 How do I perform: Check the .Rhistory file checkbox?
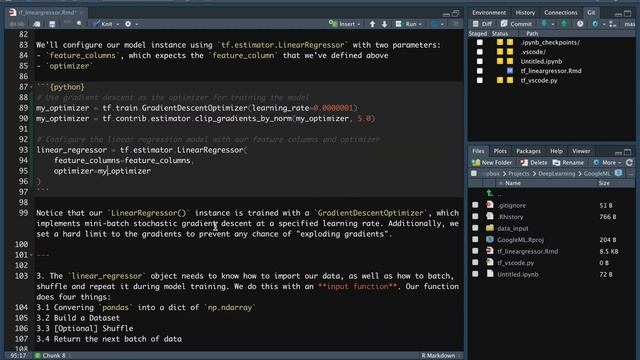(x=475, y=216)
